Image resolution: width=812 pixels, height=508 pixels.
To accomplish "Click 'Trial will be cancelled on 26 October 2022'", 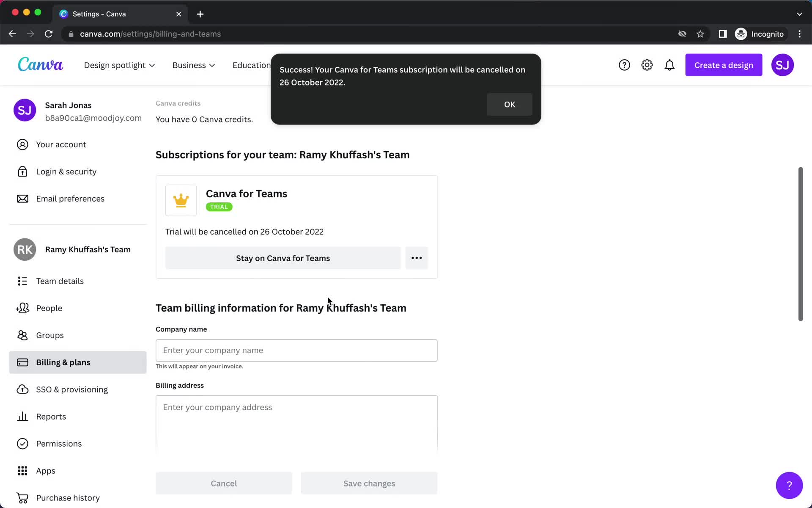I will coord(244,232).
